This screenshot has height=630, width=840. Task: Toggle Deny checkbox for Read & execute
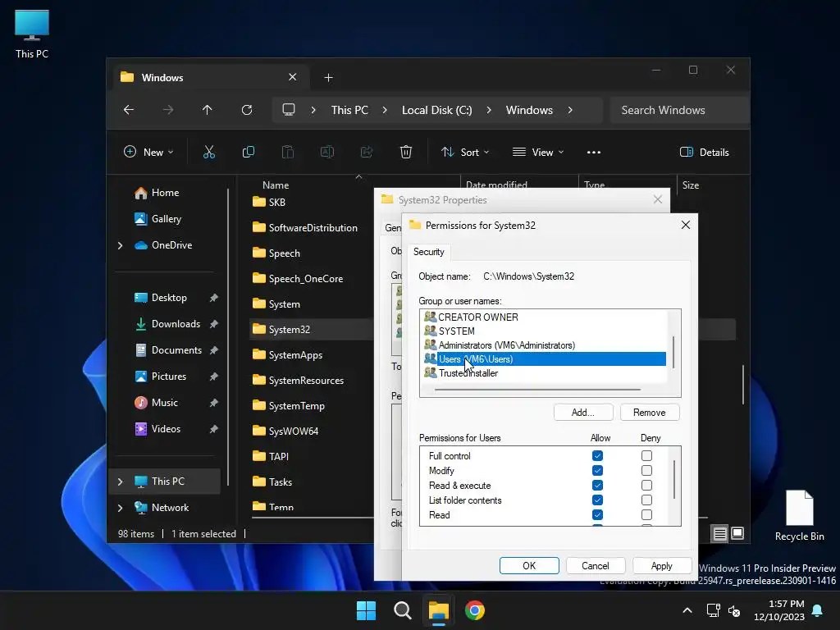646,486
